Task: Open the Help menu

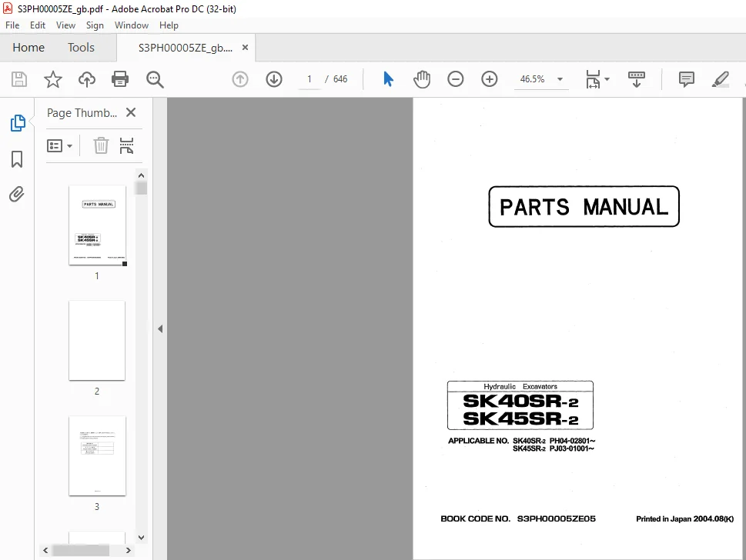Action: [x=169, y=25]
